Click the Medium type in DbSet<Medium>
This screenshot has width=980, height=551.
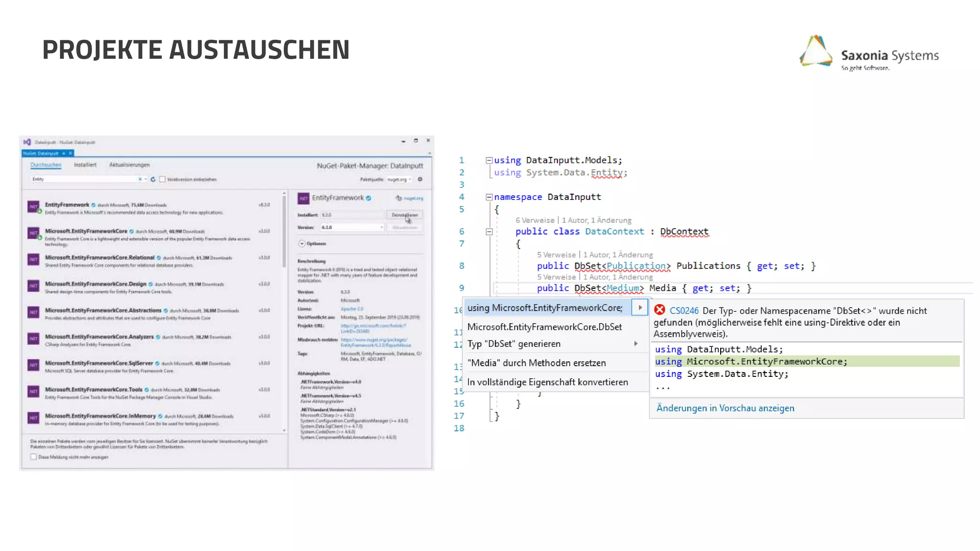(623, 288)
